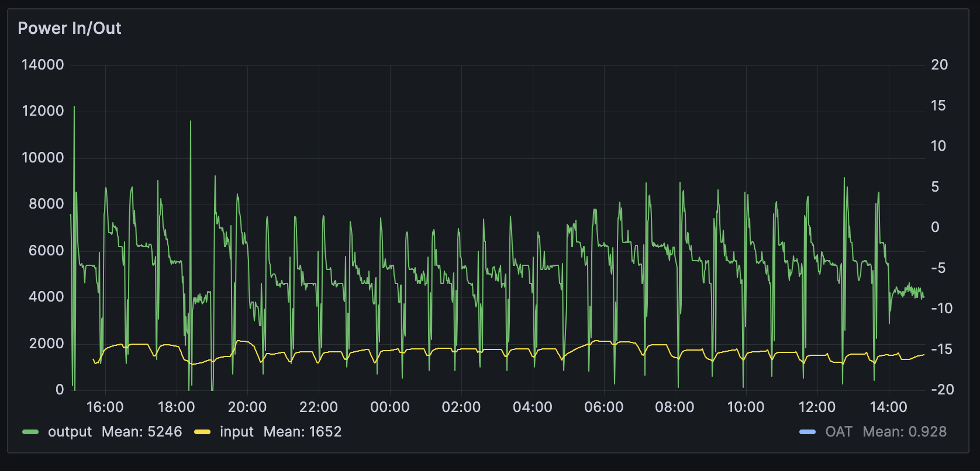Image resolution: width=980 pixels, height=471 pixels.
Task: Open the yellow input series color picker
Action: [x=202, y=432]
